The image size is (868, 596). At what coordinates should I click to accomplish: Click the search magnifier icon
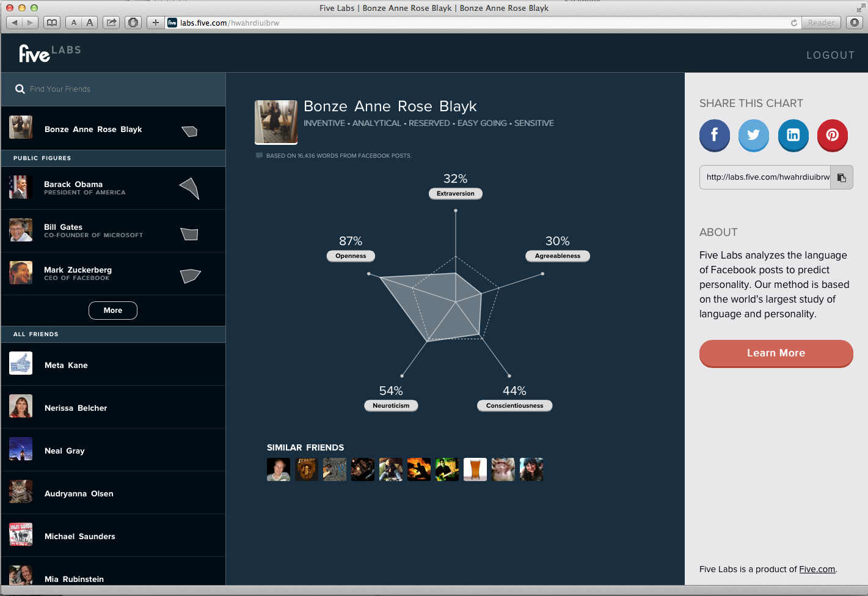point(20,89)
